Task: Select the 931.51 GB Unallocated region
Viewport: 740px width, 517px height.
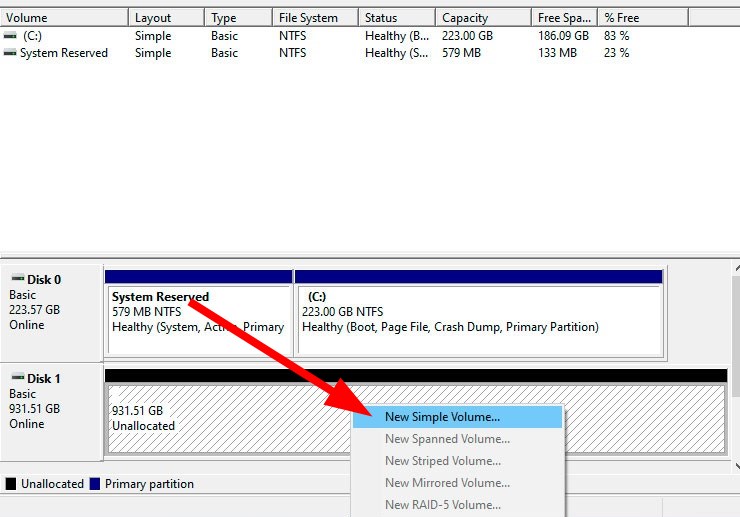Action: (416, 412)
